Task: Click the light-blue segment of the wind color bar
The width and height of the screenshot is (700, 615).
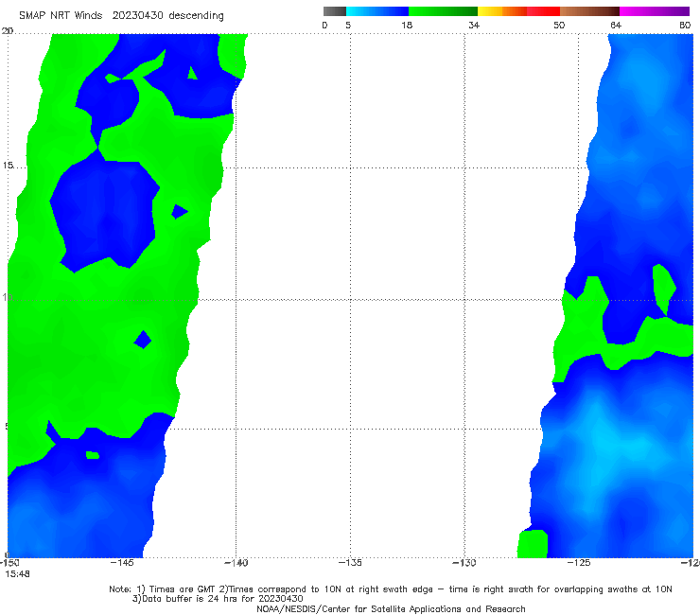Action: (x=377, y=11)
